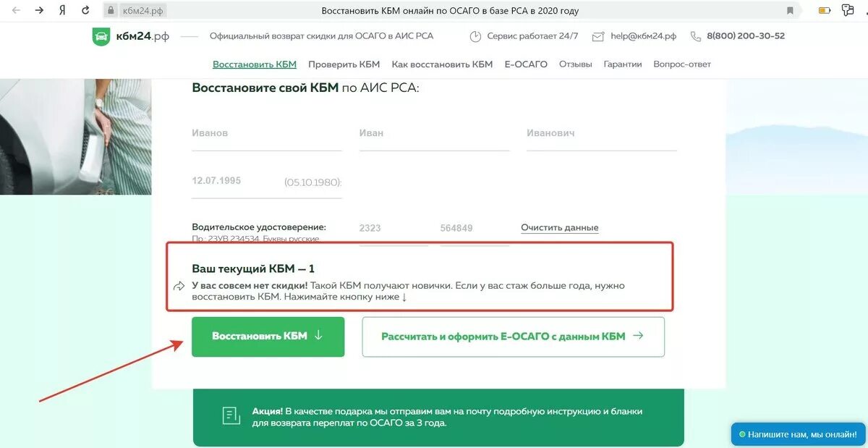This screenshot has width=868, height=448.
Task: Click the green кбм24.рф shield logo
Action: [x=101, y=36]
